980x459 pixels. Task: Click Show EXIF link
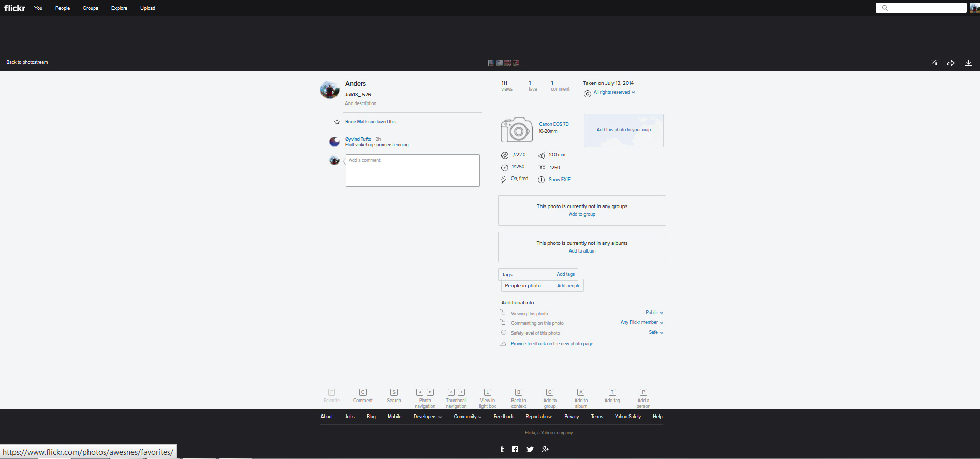[559, 180]
